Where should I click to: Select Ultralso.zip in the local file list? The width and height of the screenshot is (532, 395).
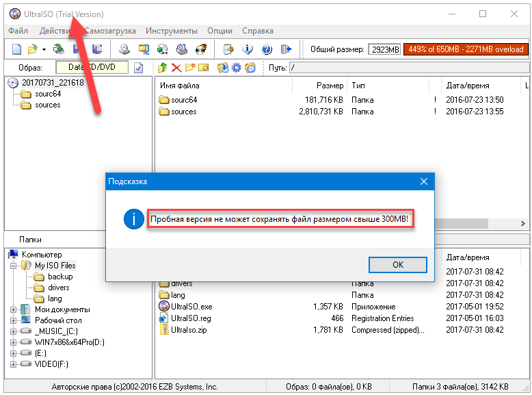pyautogui.click(x=189, y=330)
